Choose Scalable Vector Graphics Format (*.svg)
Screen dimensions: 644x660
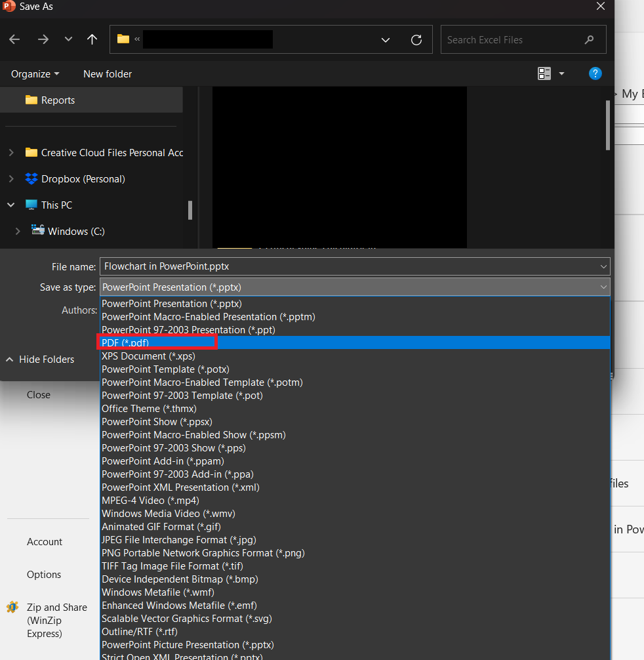click(355, 618)
